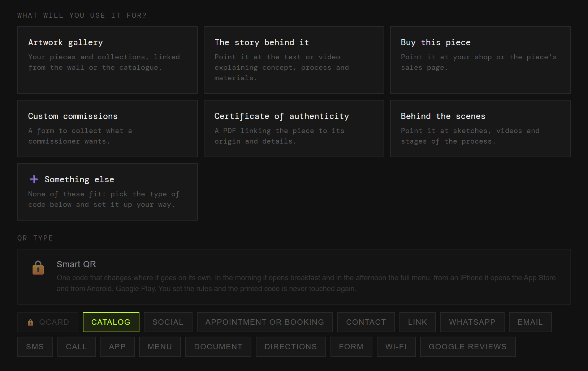Select the DOCUMENT QR type
588x371 pixels.
[219, 347]
